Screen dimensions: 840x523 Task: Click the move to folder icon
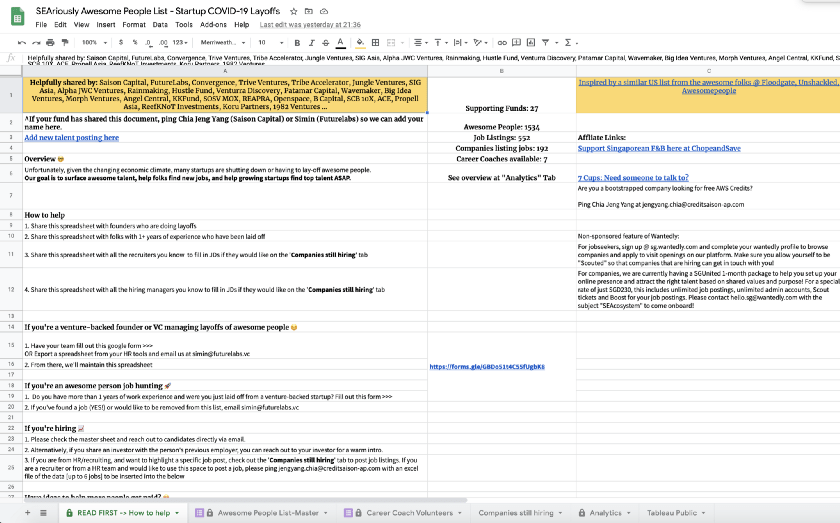point(309,11)
